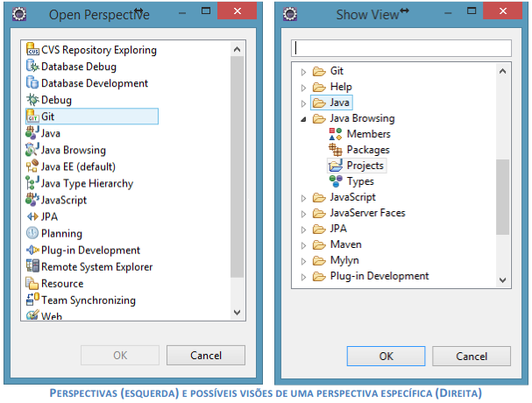Click scroll-up arrow in Open Perspective list

pyautogui.click(x=238, y=50)
